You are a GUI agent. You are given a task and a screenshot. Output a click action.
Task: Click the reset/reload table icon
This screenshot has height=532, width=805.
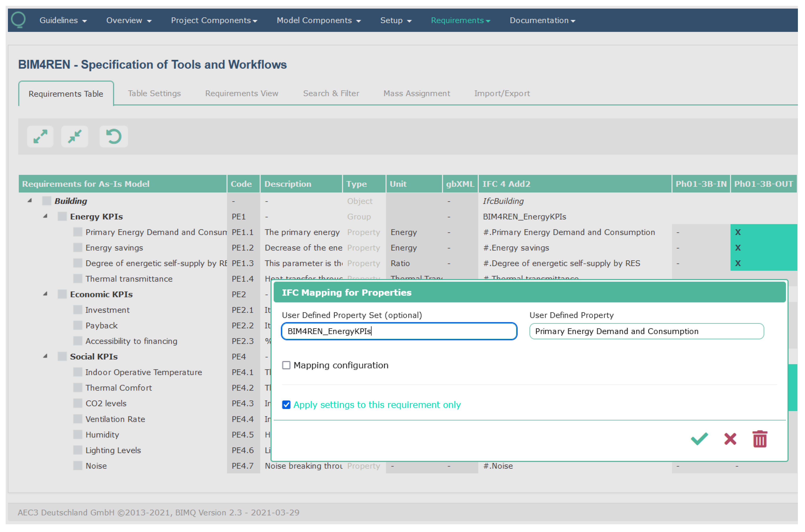pos(114,137)
